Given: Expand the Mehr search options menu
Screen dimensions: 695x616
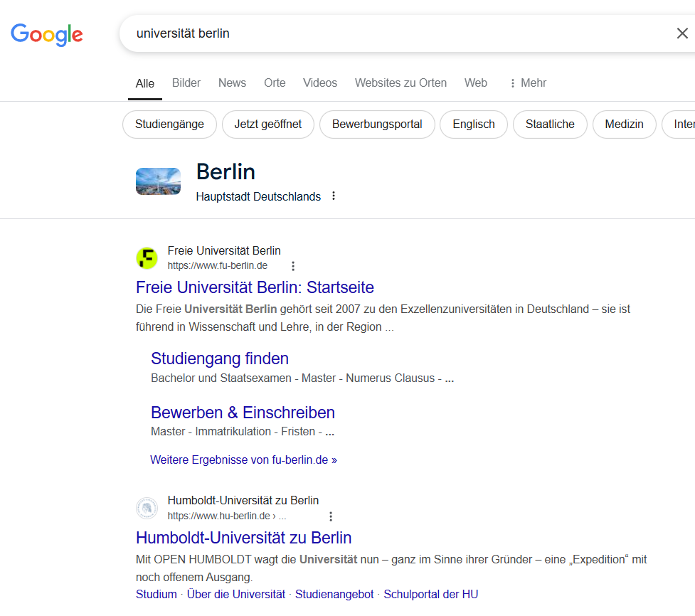Looking at the screenshot, I should click(527, 83).
